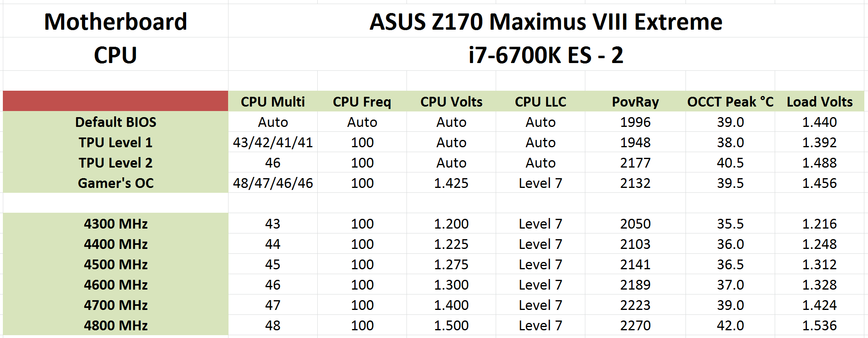This screenshot has width=868, height=338.
Task: Click the '1.200' CPU Volts cell
Action: coord(451,223)
